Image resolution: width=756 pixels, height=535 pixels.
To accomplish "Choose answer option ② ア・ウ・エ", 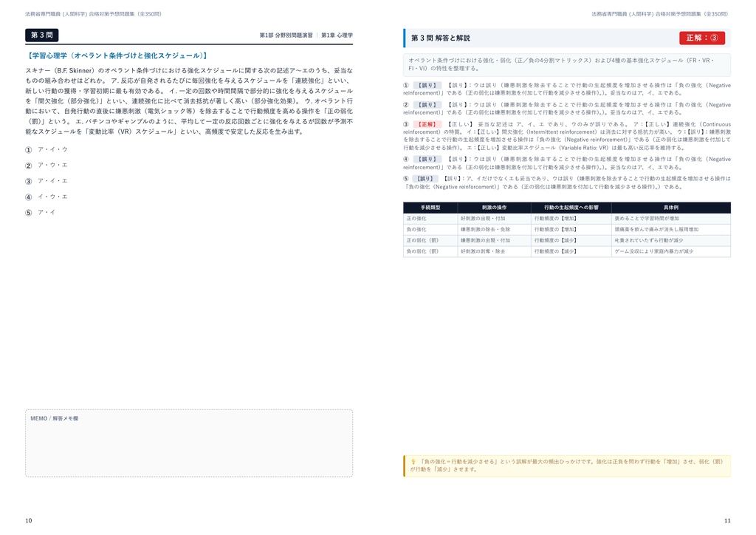I will click(x=47, y=166).
